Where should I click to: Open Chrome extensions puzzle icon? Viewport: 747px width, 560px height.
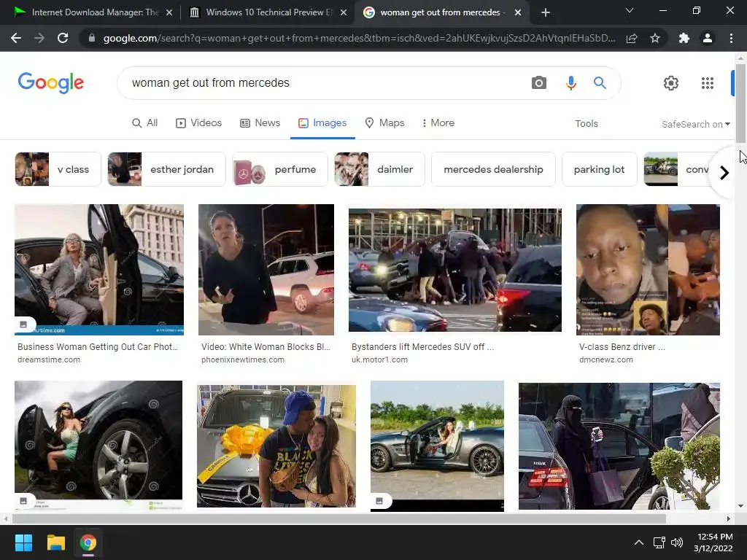point(684,38)
